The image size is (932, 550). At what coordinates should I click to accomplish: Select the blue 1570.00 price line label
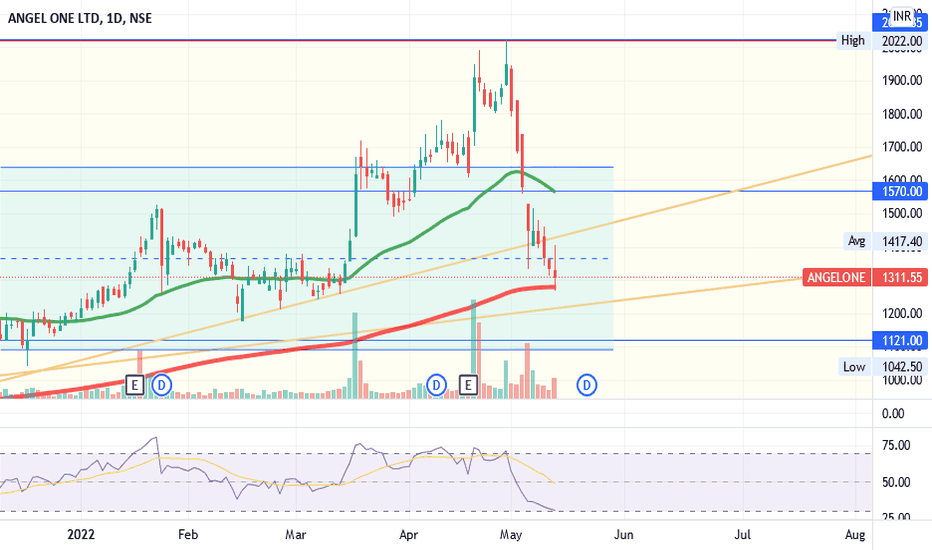point(900,191)
